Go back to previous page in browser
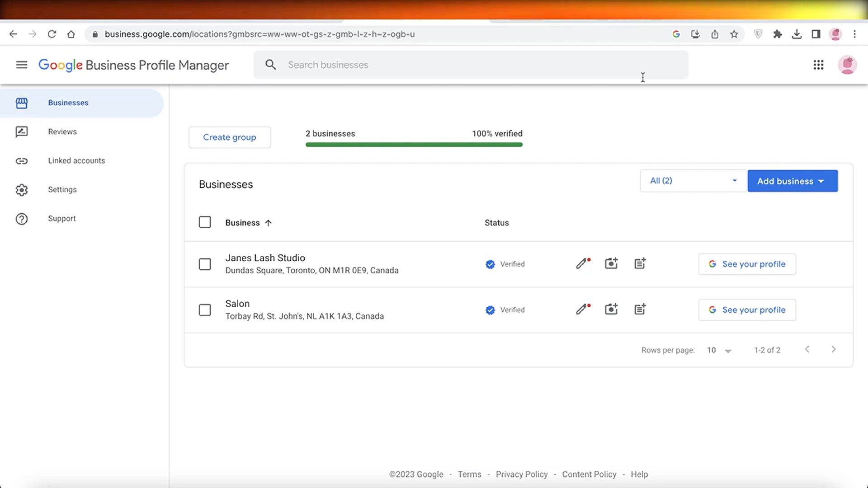The width and height of the screenshot is (868, 488). coord(13,34)
